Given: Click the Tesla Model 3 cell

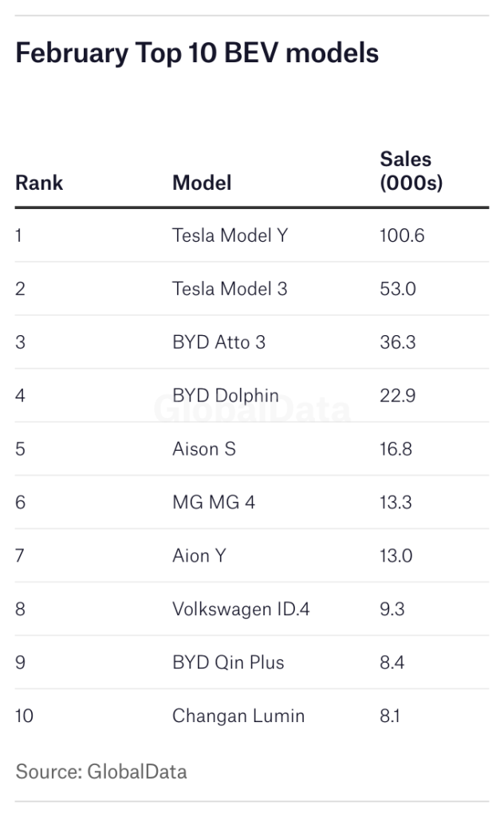Looking at the screenshot, I should coord(230,289).
